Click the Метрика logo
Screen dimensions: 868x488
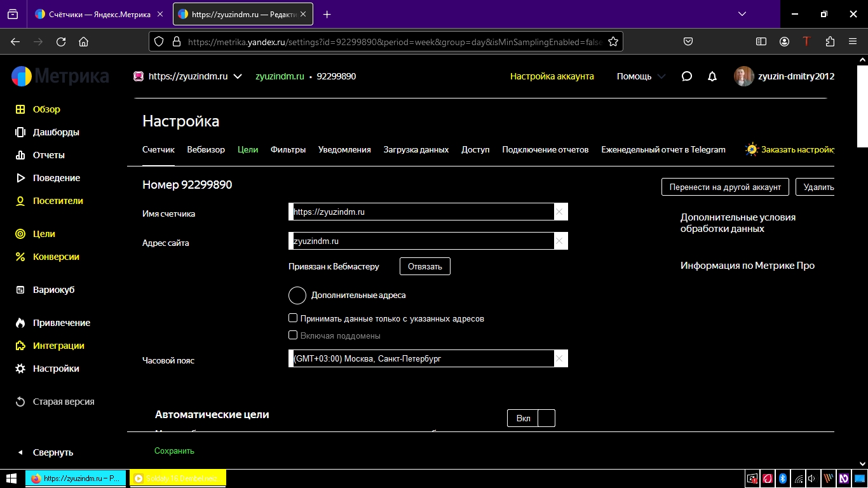tap(60, 76)
